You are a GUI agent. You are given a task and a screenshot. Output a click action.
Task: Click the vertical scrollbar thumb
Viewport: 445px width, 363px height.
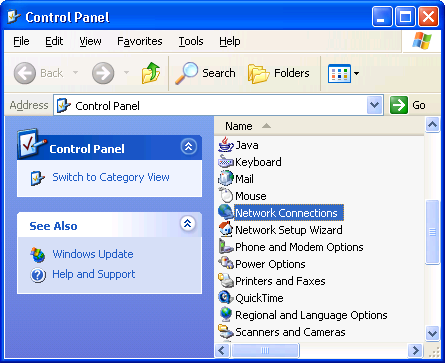click(432, 232)
